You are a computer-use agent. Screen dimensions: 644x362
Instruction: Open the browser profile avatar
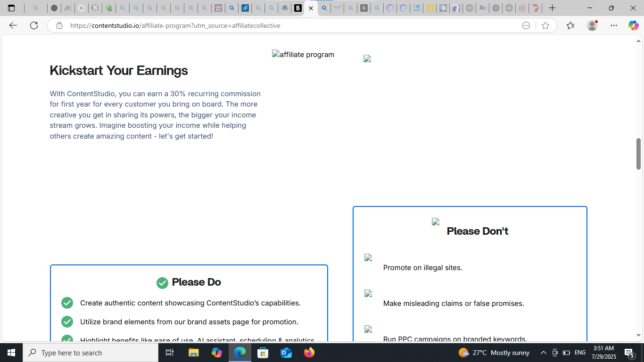click(592, 25)
